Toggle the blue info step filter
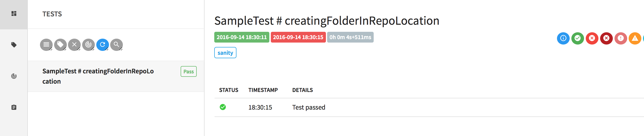Viewport: 644px width, 136px height. click(563, 38)
